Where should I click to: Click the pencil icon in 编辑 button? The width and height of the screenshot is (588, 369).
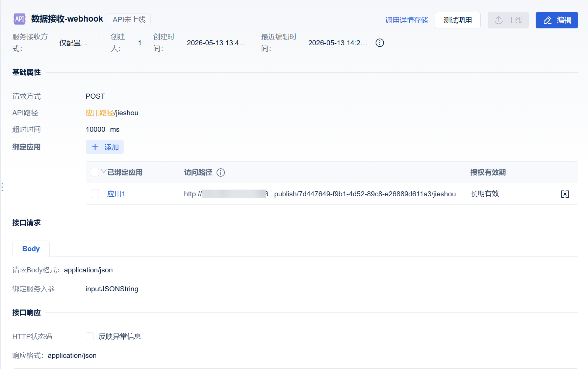click(x=547, y=20)
